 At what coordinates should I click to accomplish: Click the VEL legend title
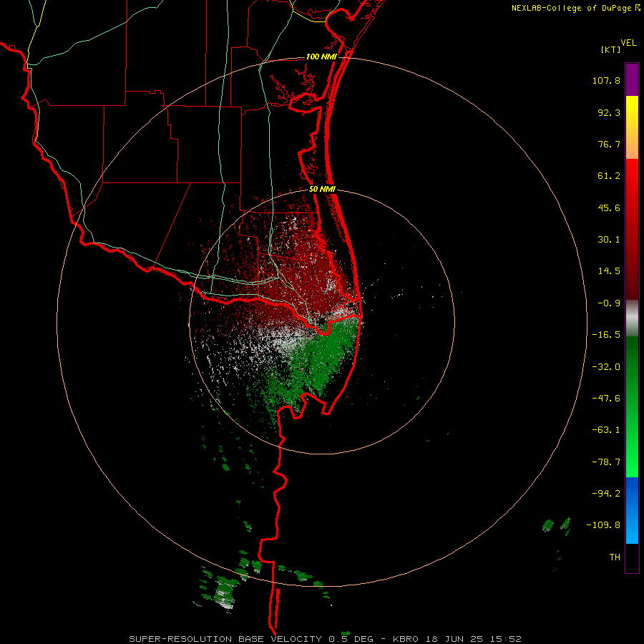click(628, 43)
